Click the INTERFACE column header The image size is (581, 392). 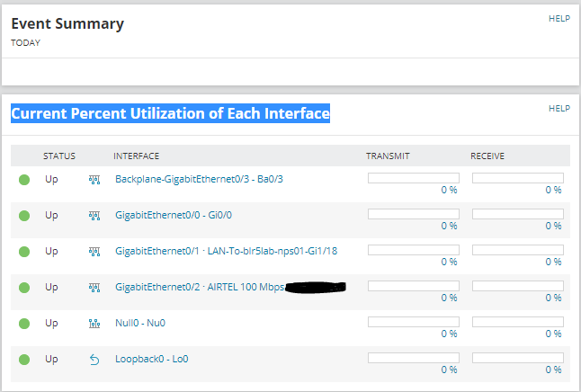pyautogui.click(x=137, y=156)
